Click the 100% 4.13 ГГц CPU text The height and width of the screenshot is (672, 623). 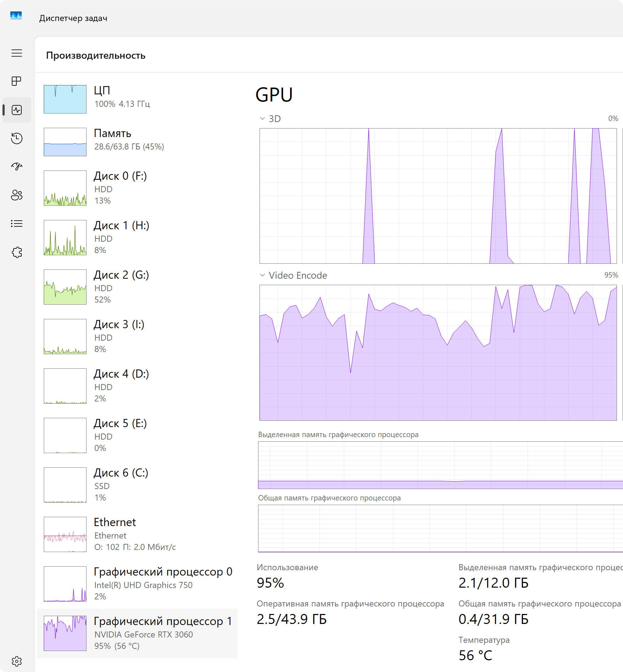click(122, 104)
